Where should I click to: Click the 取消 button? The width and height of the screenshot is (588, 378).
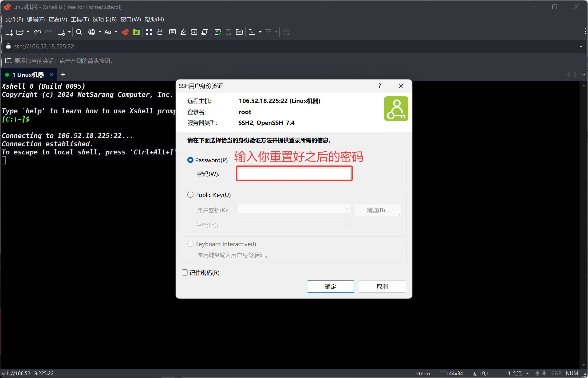382,287
